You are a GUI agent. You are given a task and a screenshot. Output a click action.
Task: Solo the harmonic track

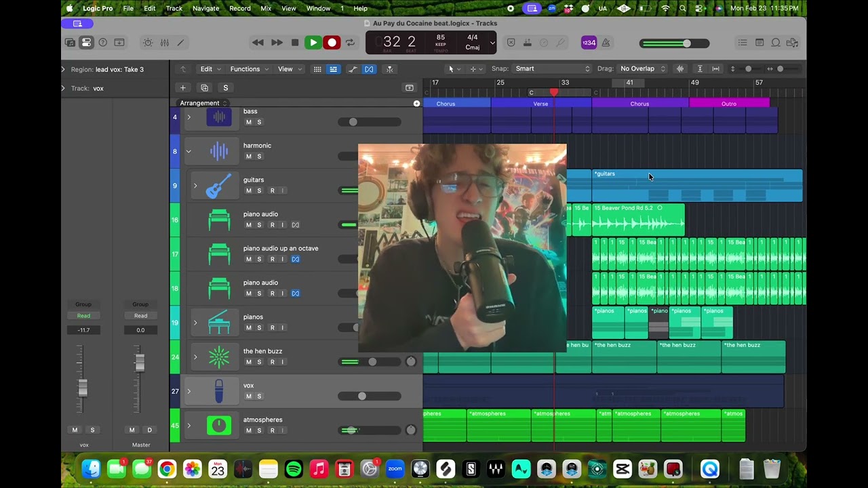[259, 157]
